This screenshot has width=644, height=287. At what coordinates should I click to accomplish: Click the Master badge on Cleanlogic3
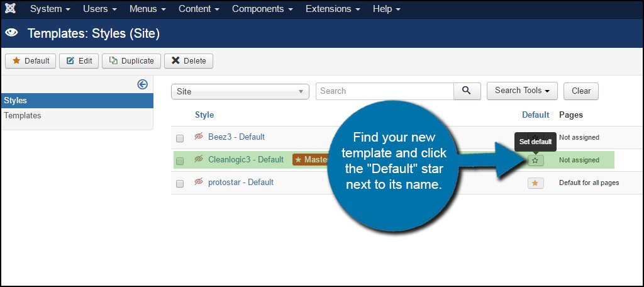311,159
